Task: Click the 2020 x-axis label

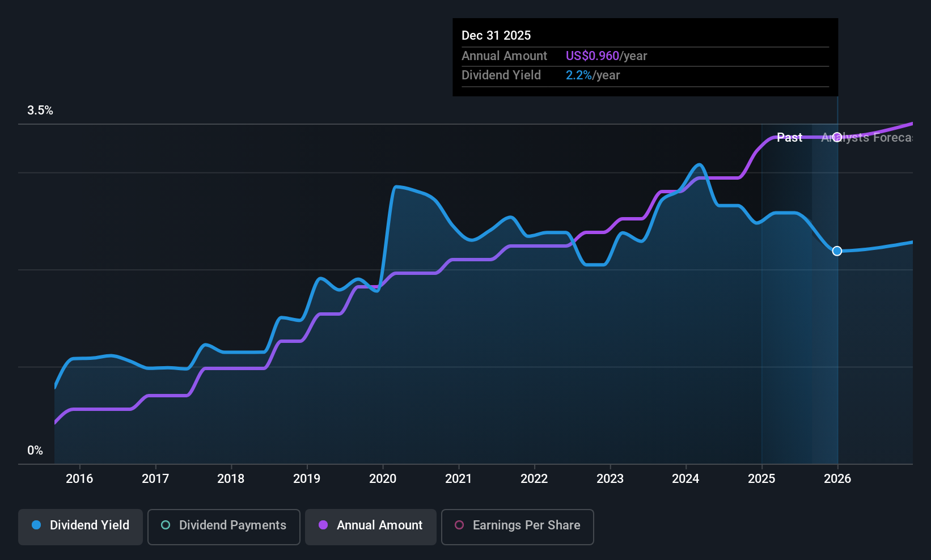Action: (383, 479)
